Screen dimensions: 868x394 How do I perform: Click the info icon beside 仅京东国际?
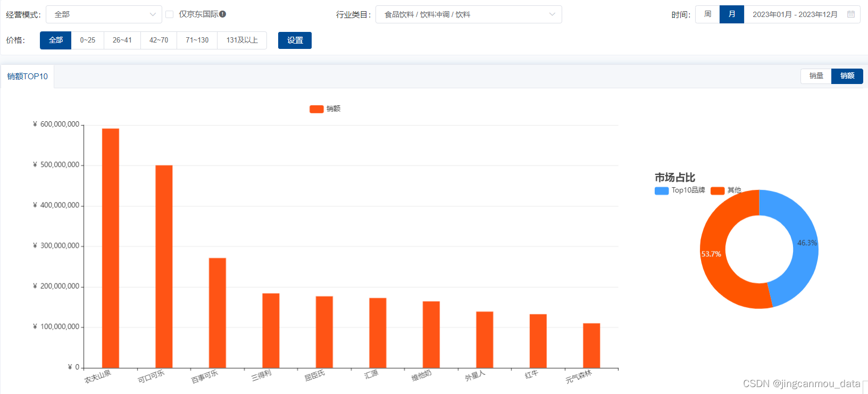click(223, 14)
